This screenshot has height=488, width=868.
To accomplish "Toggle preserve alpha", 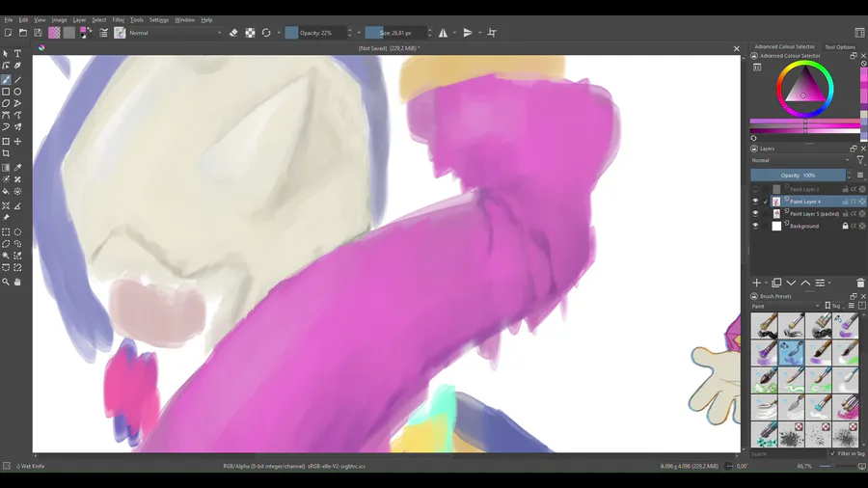I will click(250, 33).
